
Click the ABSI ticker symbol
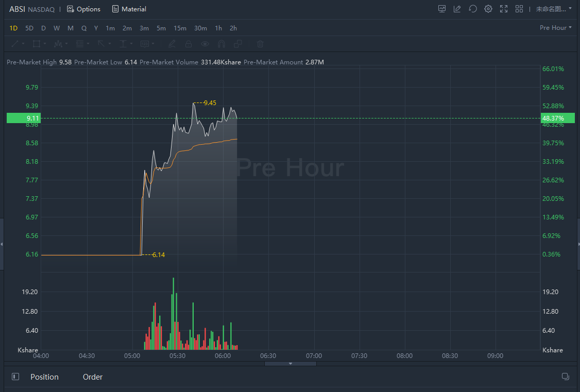coord(17,9)
